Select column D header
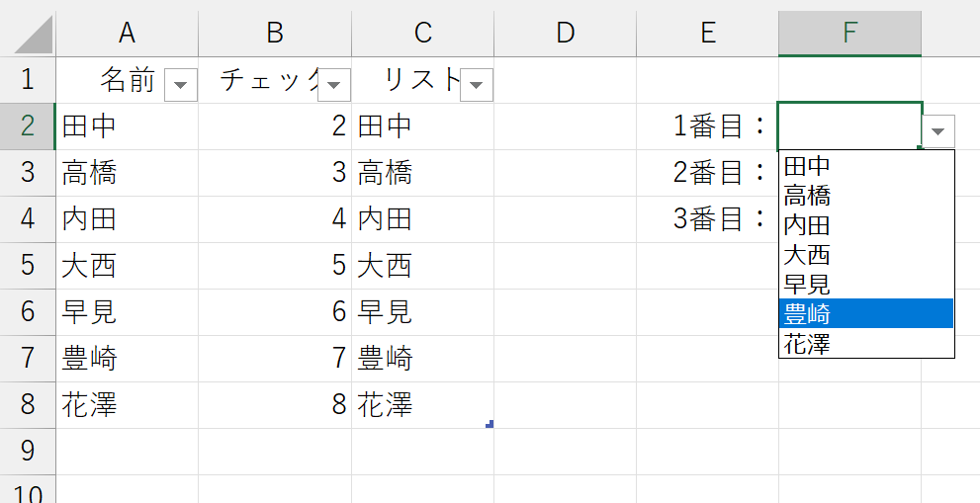The width and height of the screenshot is (980, 503). point(565,34)
